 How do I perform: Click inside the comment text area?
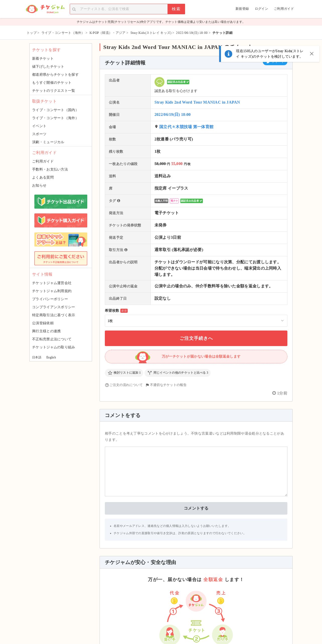(196, 471)
